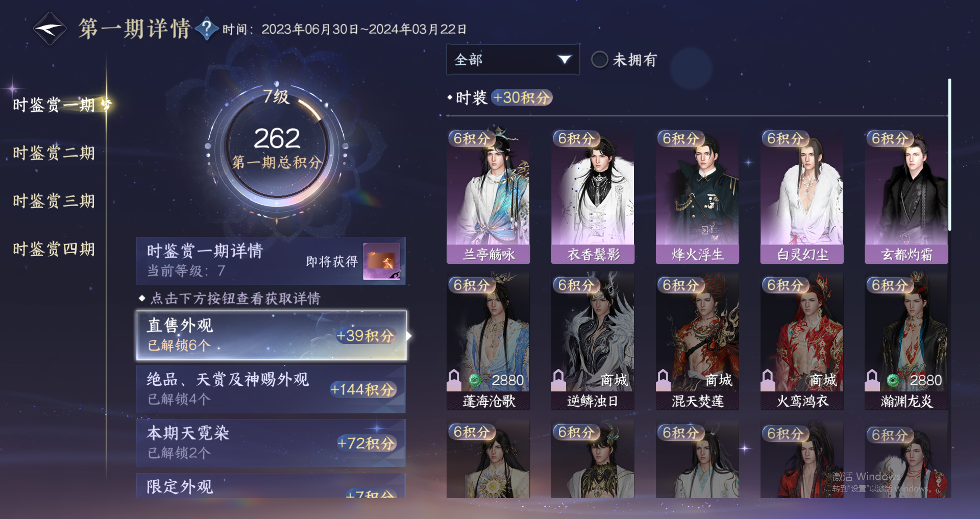This screenshot has width=980, height=519.
Task: Open the blue question mark help icon
Action: (206, 29)
